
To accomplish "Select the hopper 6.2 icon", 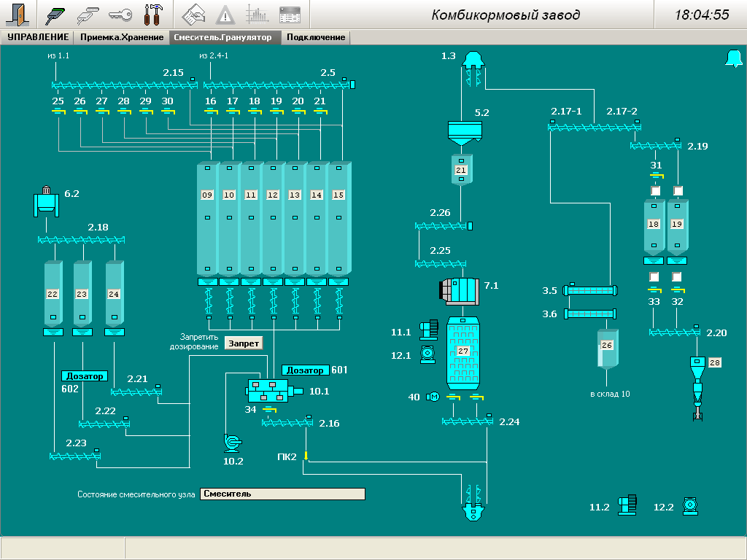I will tap(47, 201).
